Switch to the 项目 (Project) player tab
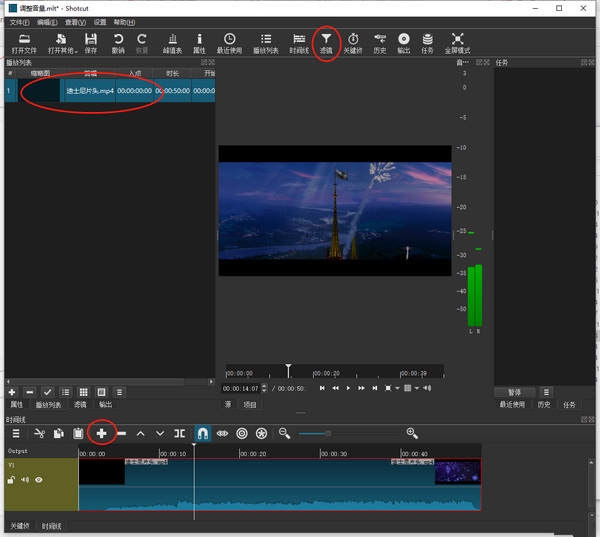The image size is (600, 537). (x=250, y=404)
